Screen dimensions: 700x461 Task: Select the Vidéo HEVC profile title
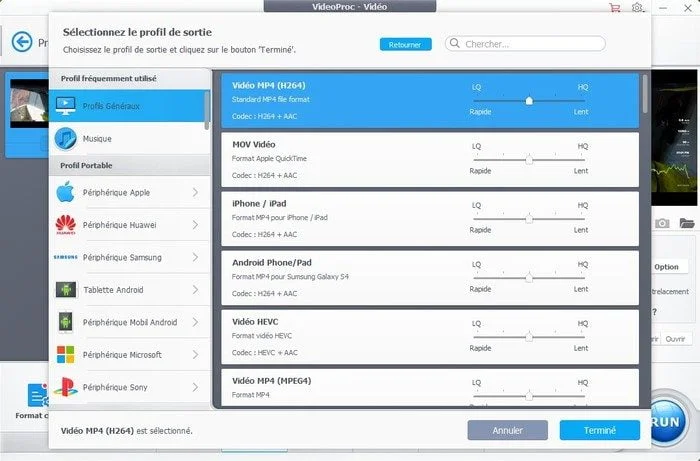coord(255,321)
